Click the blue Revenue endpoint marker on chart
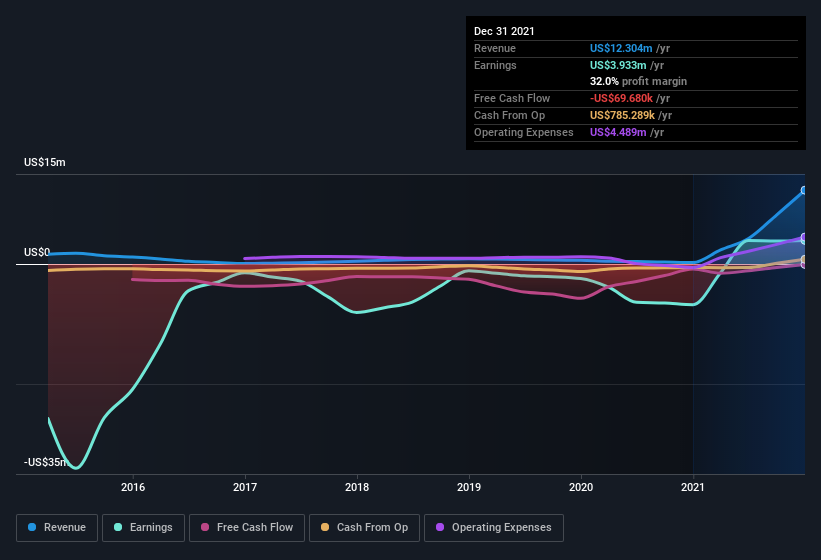Viewport: 821px width, 560px height. (x=804, y=191)
